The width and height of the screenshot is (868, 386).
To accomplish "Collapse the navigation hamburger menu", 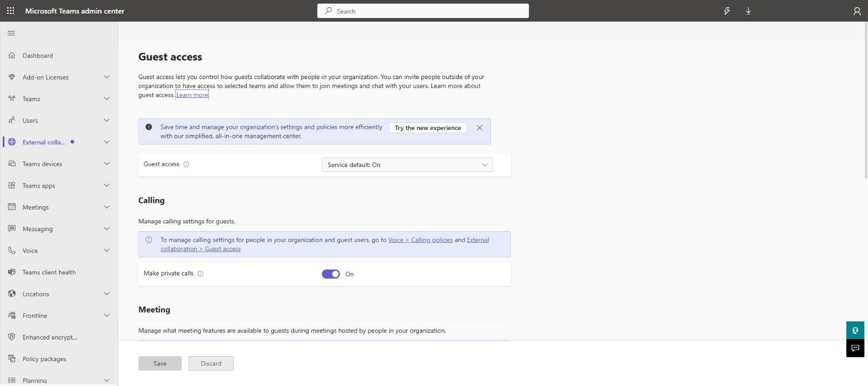I will coord(11,33).
